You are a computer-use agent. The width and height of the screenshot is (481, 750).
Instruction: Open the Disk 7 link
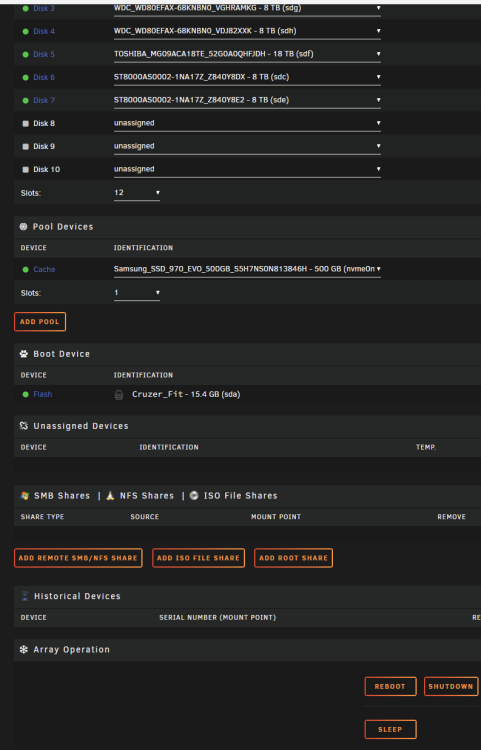click(x=44, y=100)
